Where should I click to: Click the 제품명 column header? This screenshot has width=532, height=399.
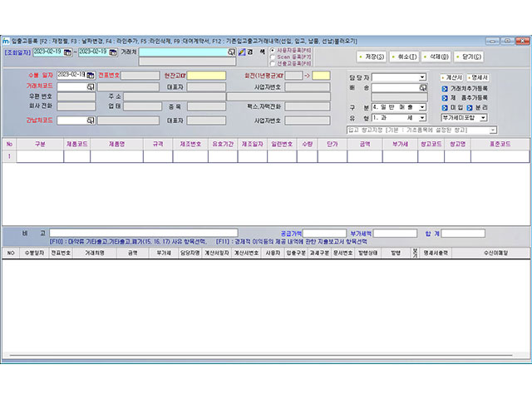pos(116,144)
